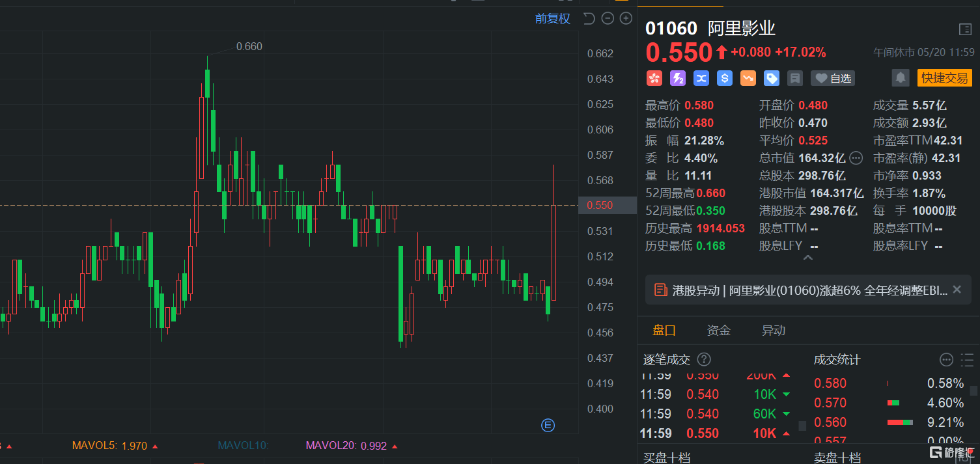Viewport: 980px width, 464px height.
Task: Click the 逐笔成交 section title
Action: 667,359
